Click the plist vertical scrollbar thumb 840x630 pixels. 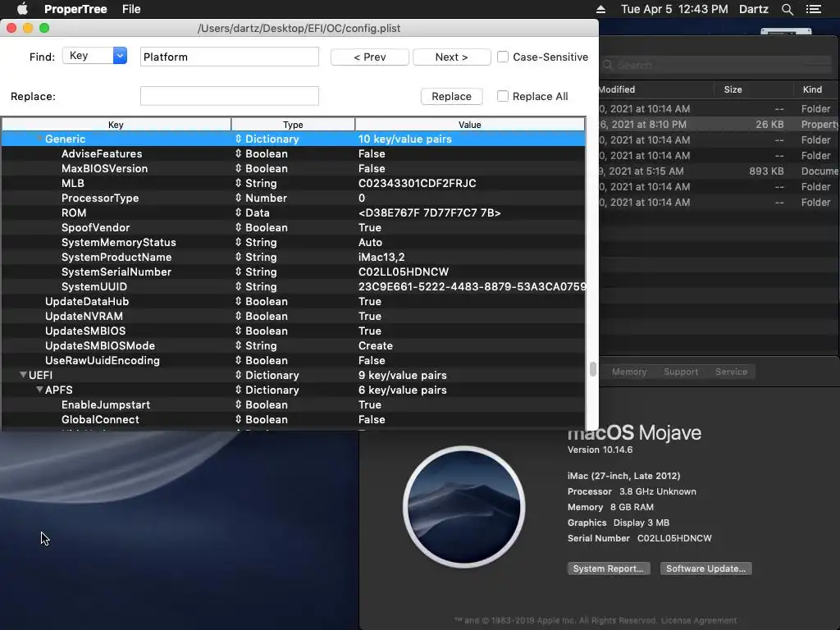click(x=592, y=369)
